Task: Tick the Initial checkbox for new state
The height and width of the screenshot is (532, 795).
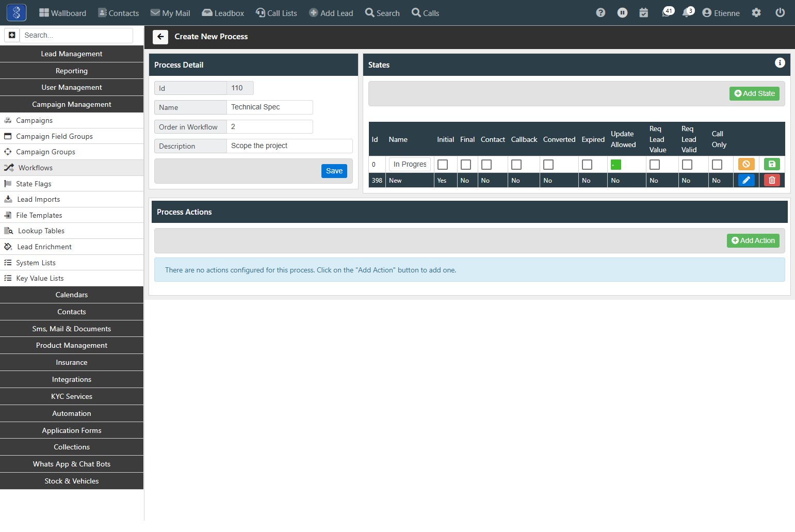Action: (443, 165)
